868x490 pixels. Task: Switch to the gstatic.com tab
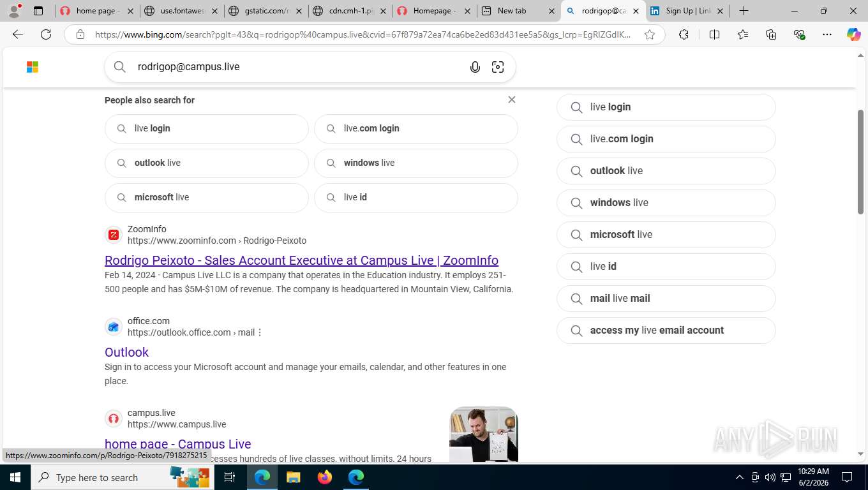click(266, 11)
